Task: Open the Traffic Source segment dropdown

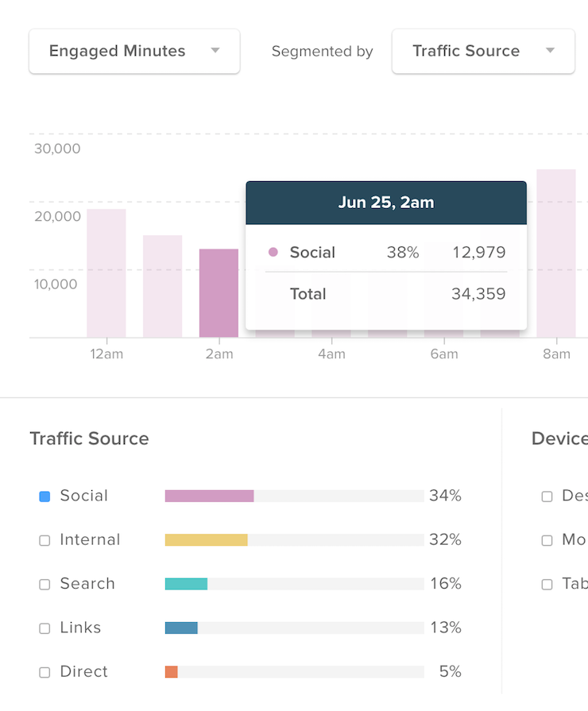Action: pos(483,51)
